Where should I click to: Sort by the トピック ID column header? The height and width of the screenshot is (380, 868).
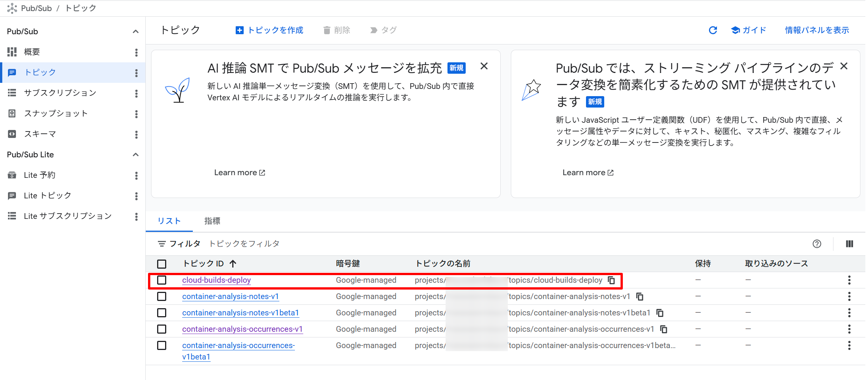point(210,264)
